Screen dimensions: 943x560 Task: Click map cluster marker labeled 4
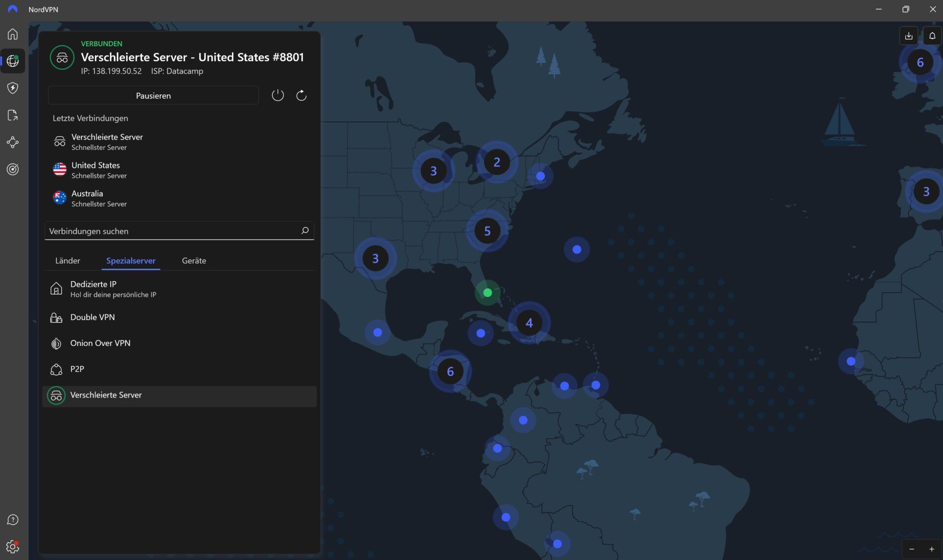pos(529,322)
